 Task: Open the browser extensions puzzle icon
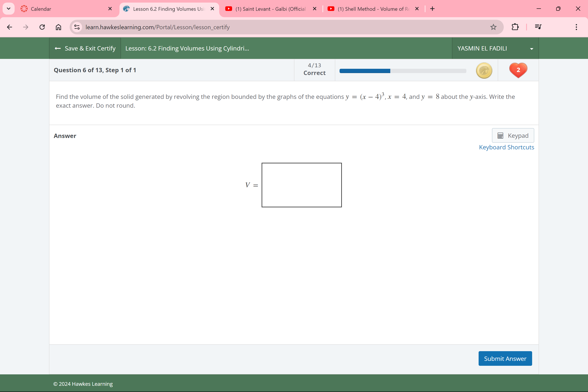pyautogui.click(x=515, y=27)
